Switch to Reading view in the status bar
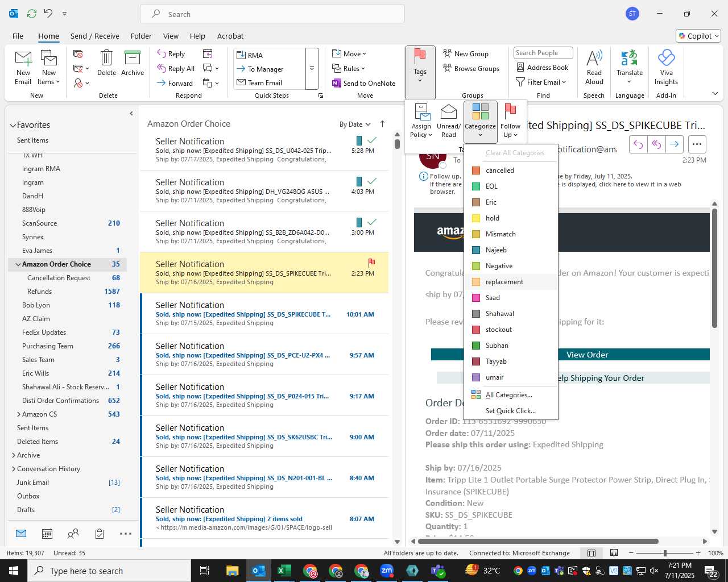 coord(614,553)
